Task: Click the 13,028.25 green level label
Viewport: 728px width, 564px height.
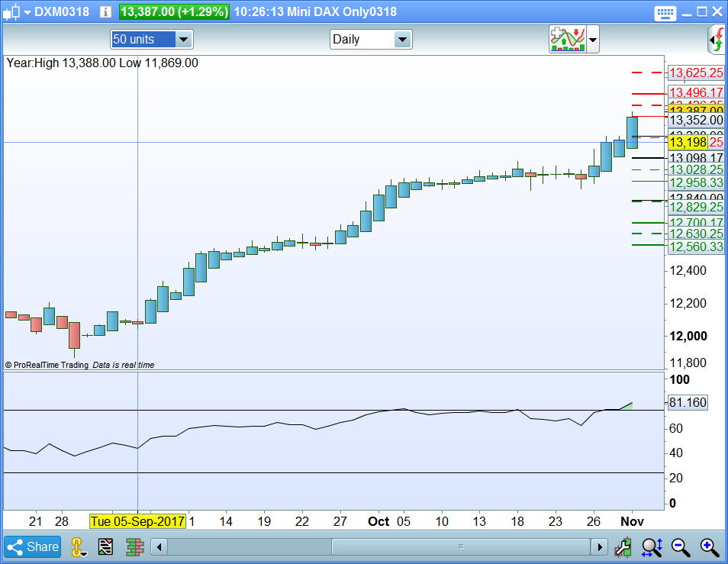Action: (x=696, y=170)
